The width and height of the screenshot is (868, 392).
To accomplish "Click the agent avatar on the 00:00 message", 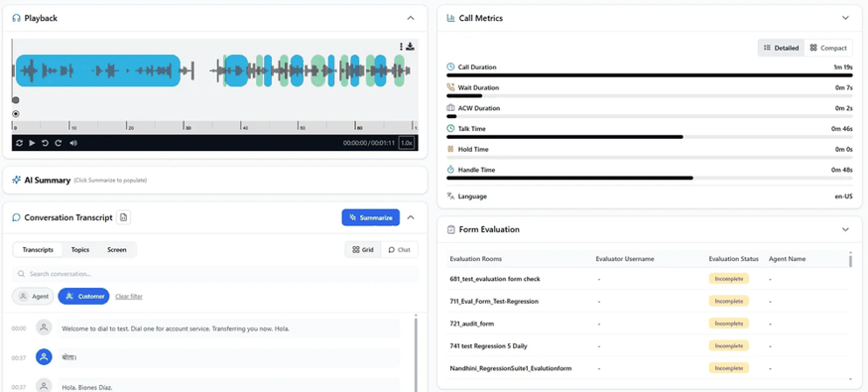I will [45, 327].
